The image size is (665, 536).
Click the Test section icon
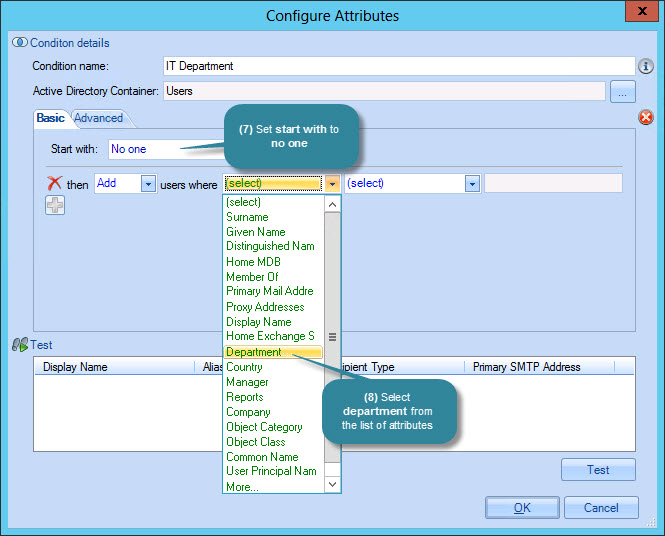tap(20, 344)
